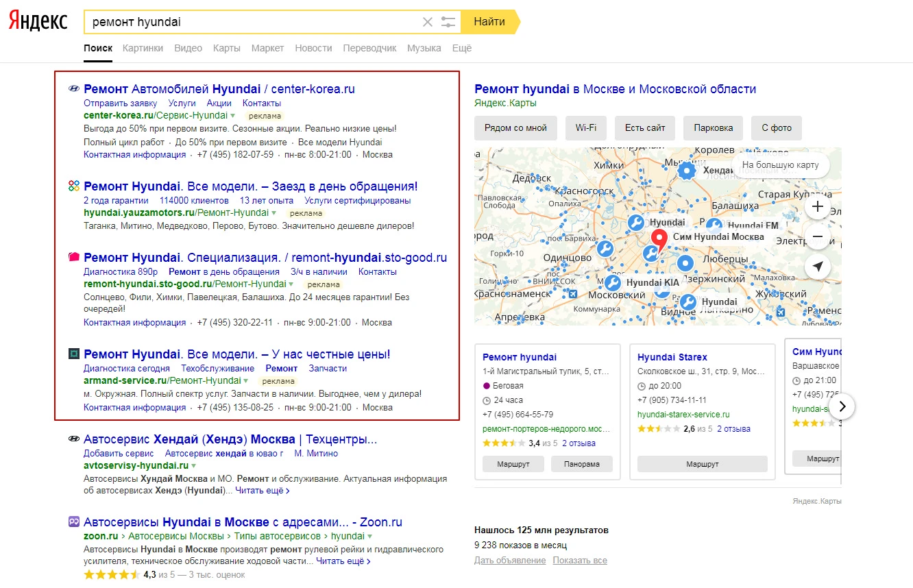Enable the 'Парковка' filter chip
The image size is (913, 588).
(x=713, y=127)
